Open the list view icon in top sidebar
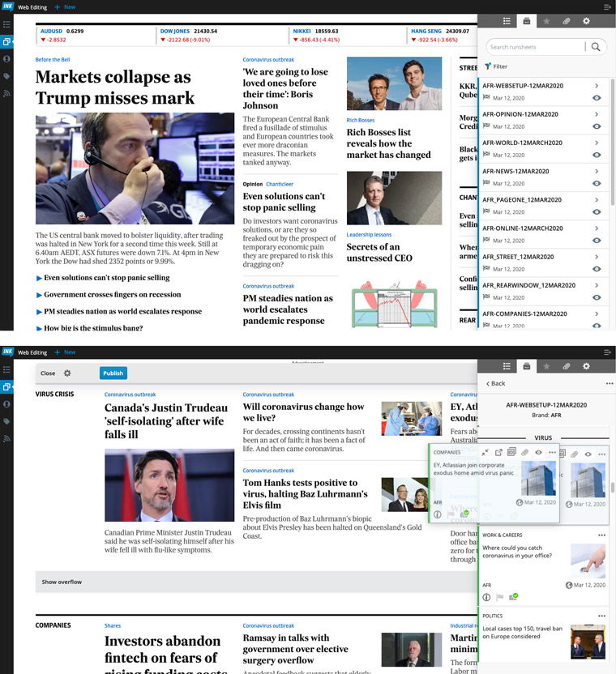 [x=6, y=24]
